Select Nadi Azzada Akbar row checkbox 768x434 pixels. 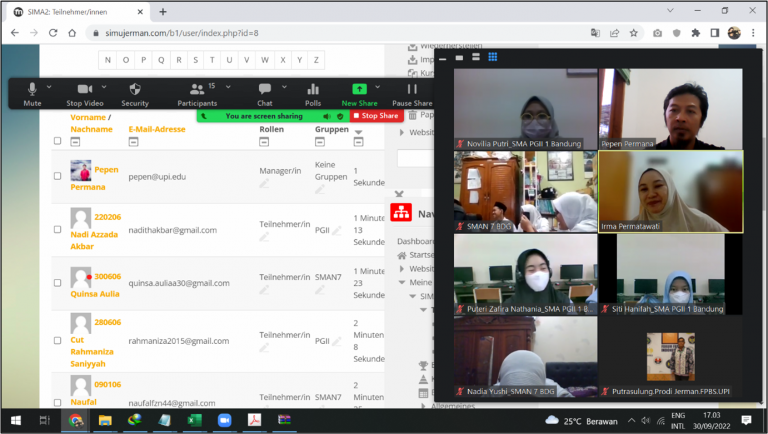click(x=57, y=229)
